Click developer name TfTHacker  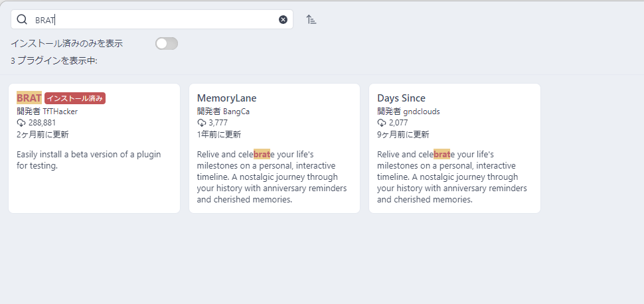point(60,112)
